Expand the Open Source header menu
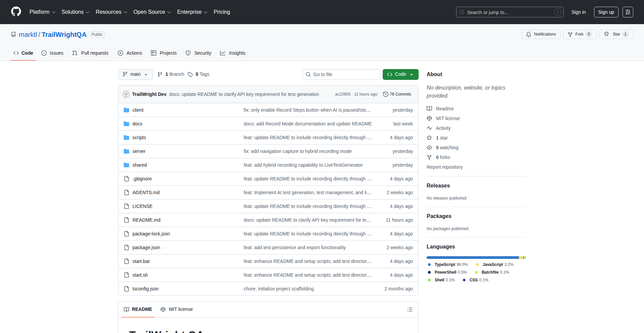 (x=152, y=12)
